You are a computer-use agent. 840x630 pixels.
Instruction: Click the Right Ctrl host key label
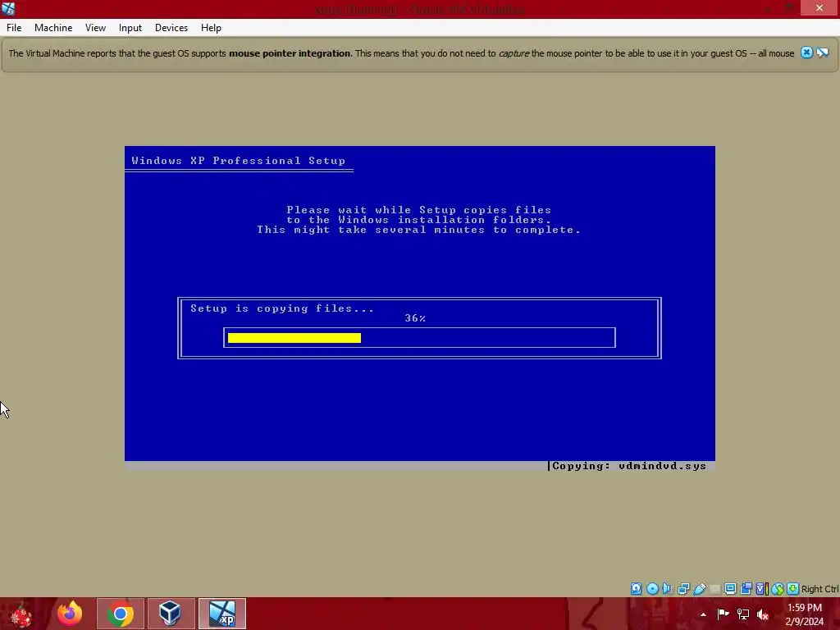819,589
